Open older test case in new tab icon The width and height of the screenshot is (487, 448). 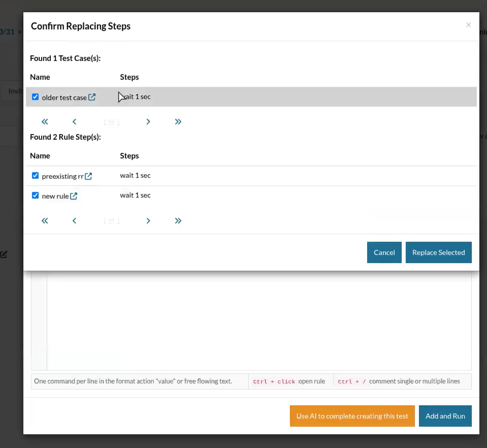click(92, 97)
